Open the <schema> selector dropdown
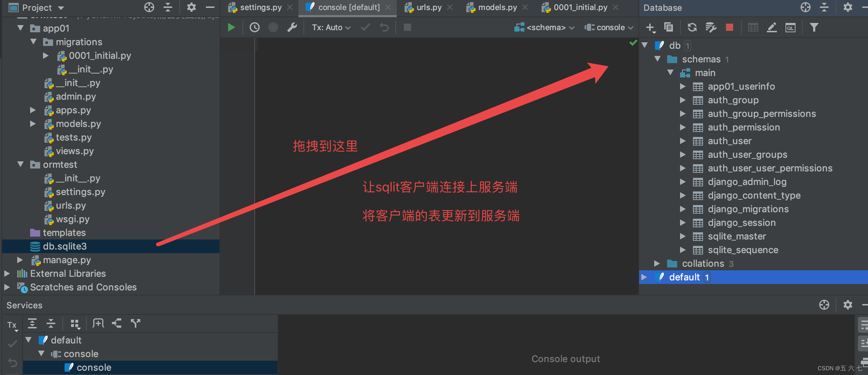 (x=544, y=27)
